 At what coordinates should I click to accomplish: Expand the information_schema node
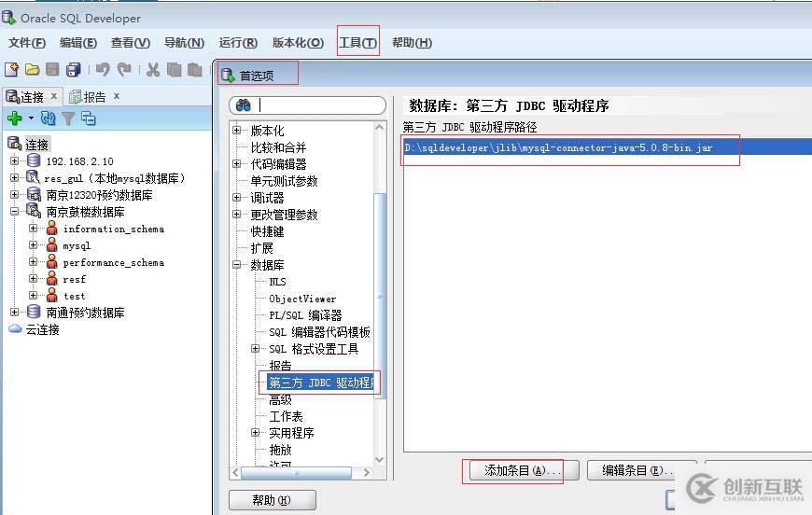tap(34, 228)
